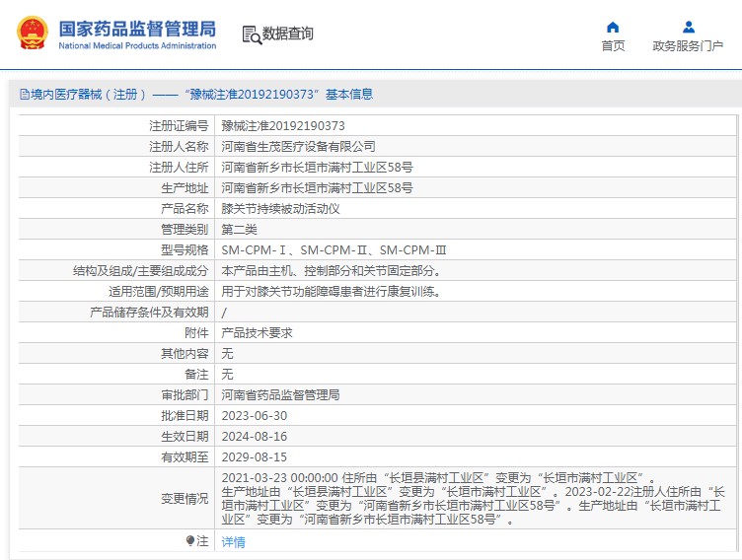Click the 生效日期 row label

pos(185,437)
